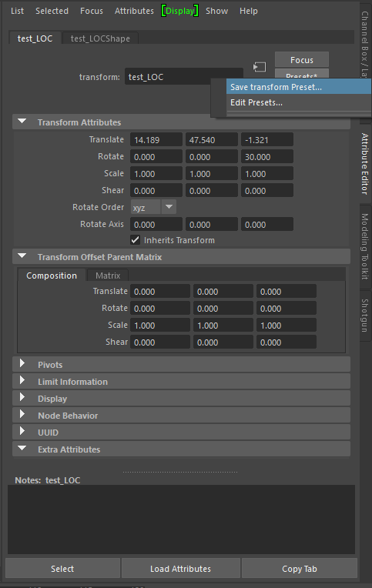Open the Display menu in the menu bar
This screenshot has width=372, height=588.
[179, 11]
